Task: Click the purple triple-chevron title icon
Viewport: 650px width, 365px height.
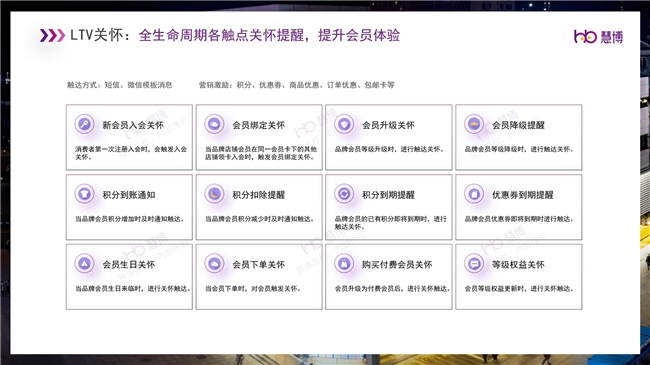Action: 52,35
